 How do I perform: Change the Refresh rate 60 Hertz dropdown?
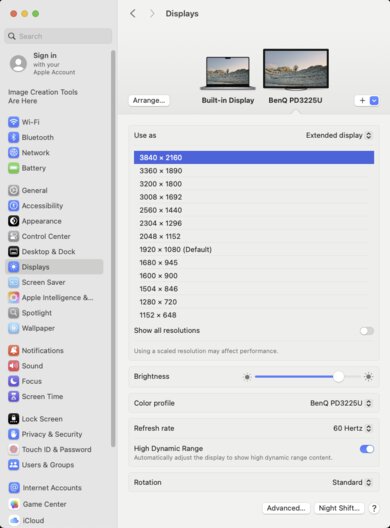(x=352, y=428)
